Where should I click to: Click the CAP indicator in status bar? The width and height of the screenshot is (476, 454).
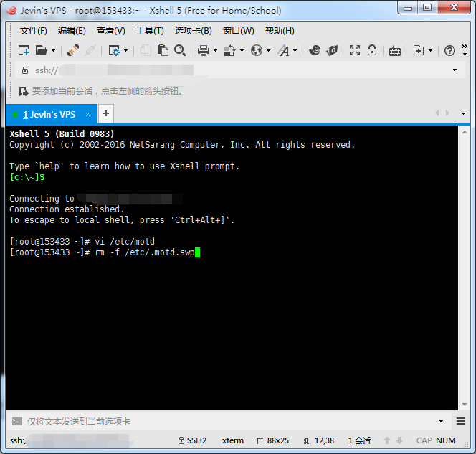tap(424, 440)
